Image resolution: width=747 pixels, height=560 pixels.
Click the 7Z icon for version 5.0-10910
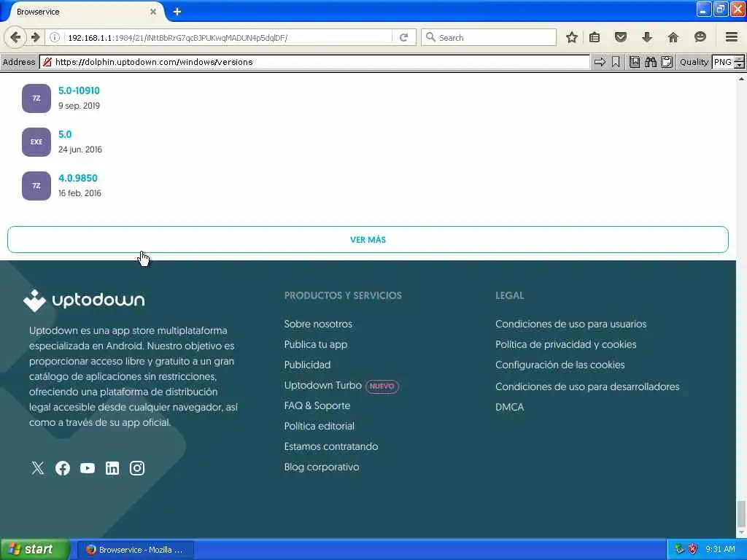tap(36, 98)
